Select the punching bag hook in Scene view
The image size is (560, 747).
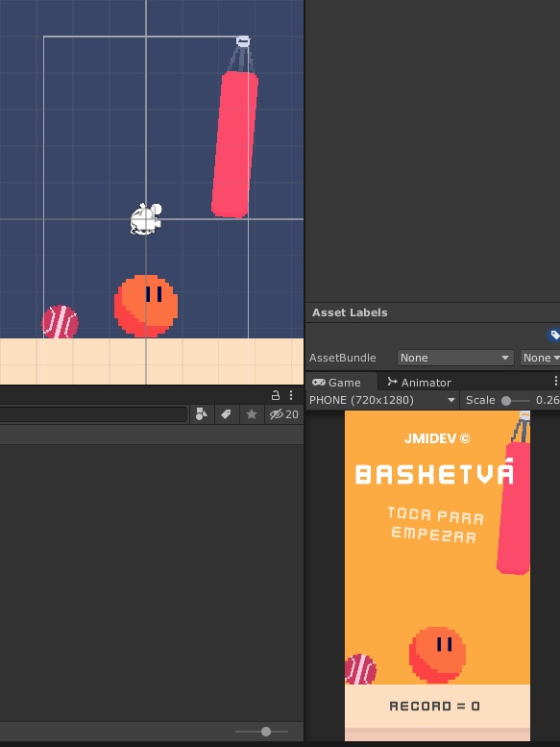[243, 41]
